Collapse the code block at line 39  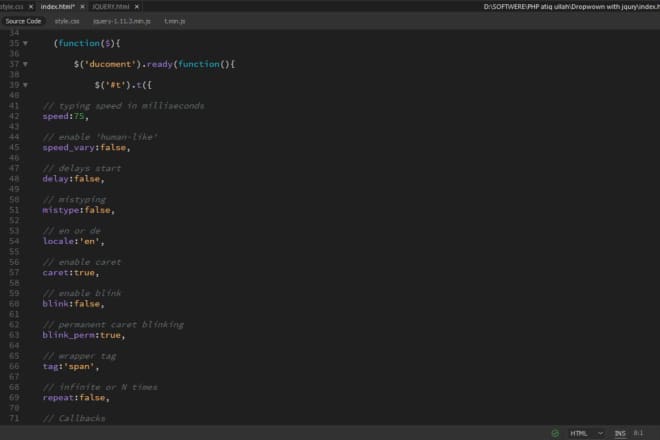[25, 85]
